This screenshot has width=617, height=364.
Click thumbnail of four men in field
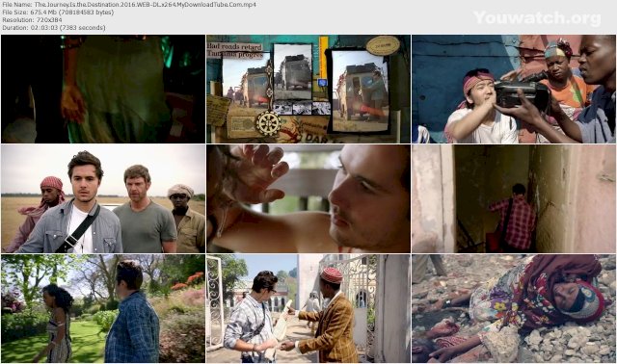[103, 198]
